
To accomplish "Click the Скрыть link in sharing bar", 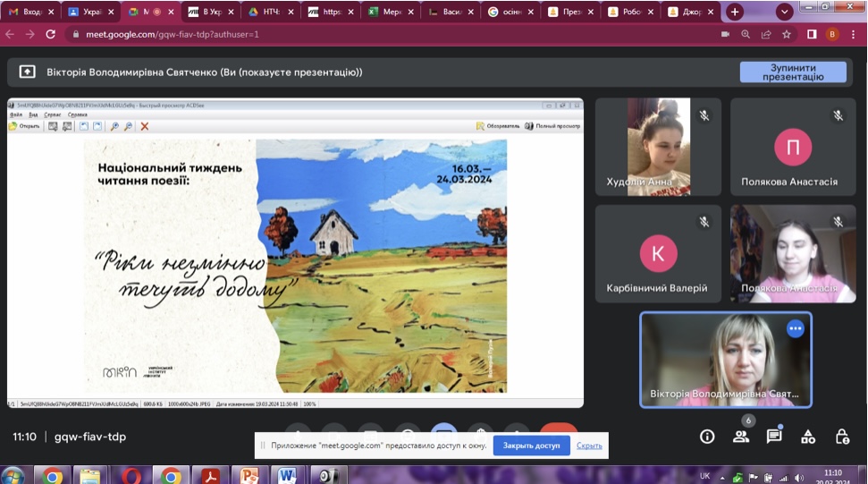I will (x=589, y=446).
